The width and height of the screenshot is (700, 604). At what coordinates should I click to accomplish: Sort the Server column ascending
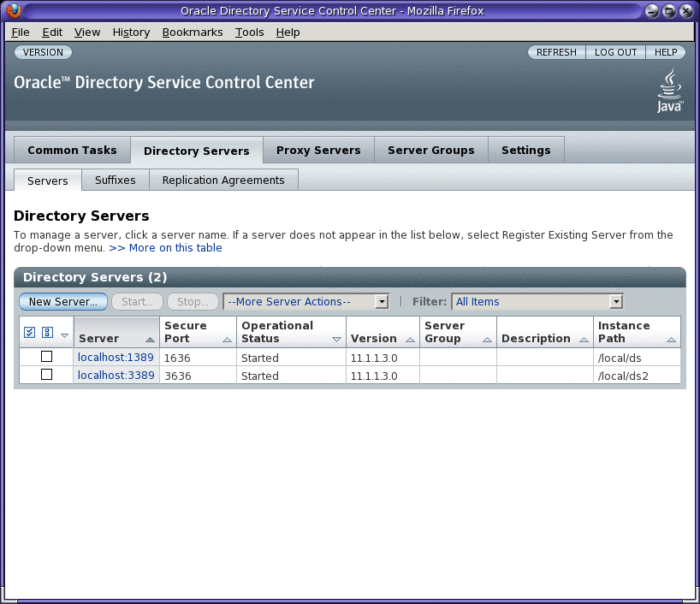149,340
